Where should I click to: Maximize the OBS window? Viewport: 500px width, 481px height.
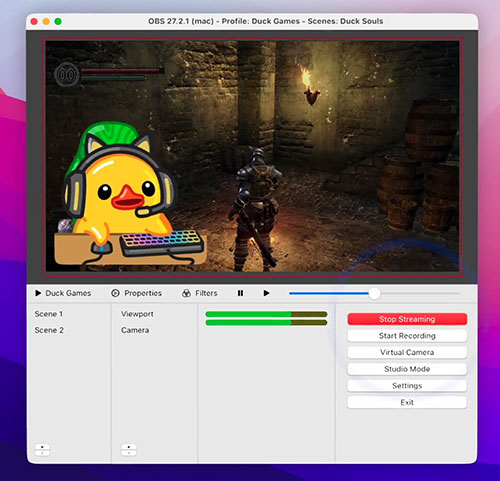[x=58, y=21]
